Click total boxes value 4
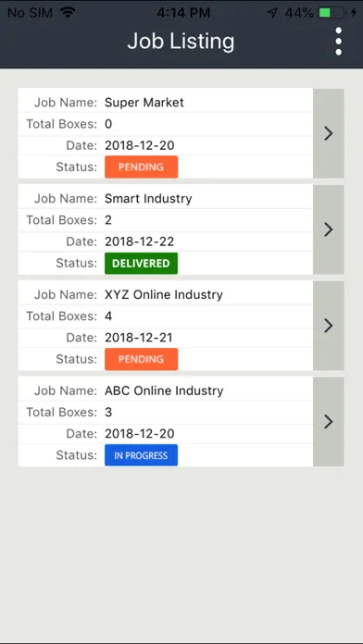The height and width of the screenshot is (644, 363). point(108,316)
